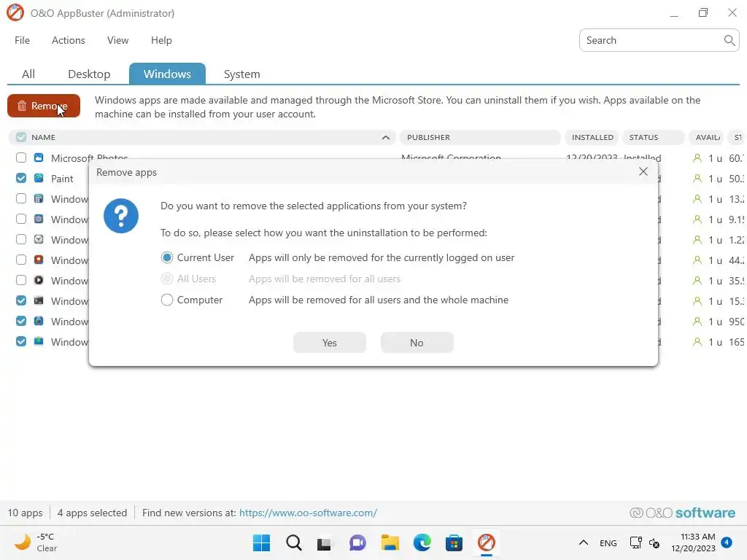The width and height of the screenshot is (747, 560).
Task: Click the O&O AppBuster taskbar icon
Action: (x=486, y=542)
